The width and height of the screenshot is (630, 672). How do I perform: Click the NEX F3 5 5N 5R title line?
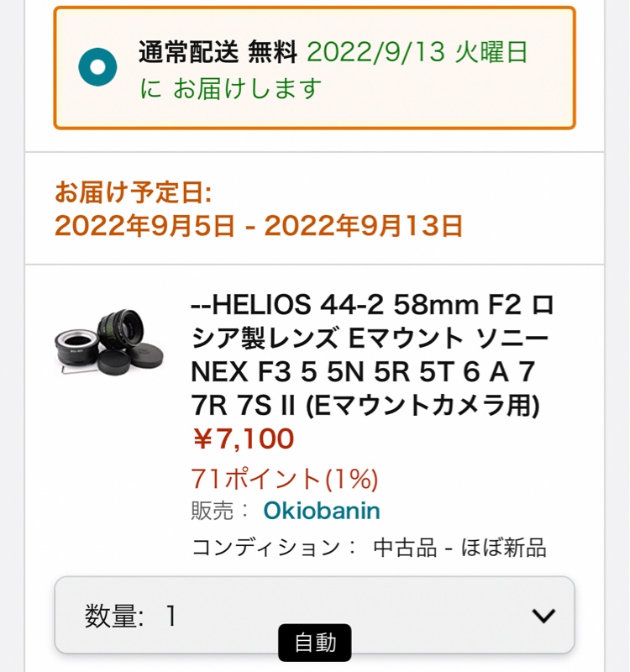363,371
